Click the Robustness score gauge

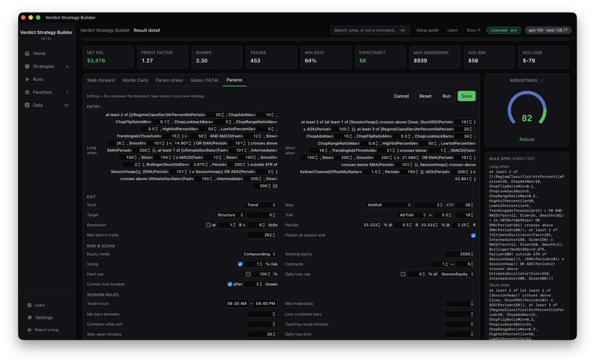tap(527, 109)
